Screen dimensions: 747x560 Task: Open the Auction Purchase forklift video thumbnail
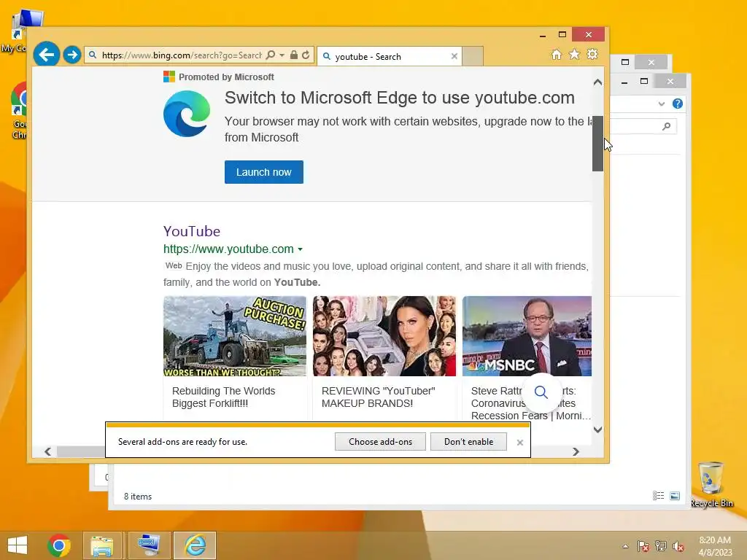point(235,336)
